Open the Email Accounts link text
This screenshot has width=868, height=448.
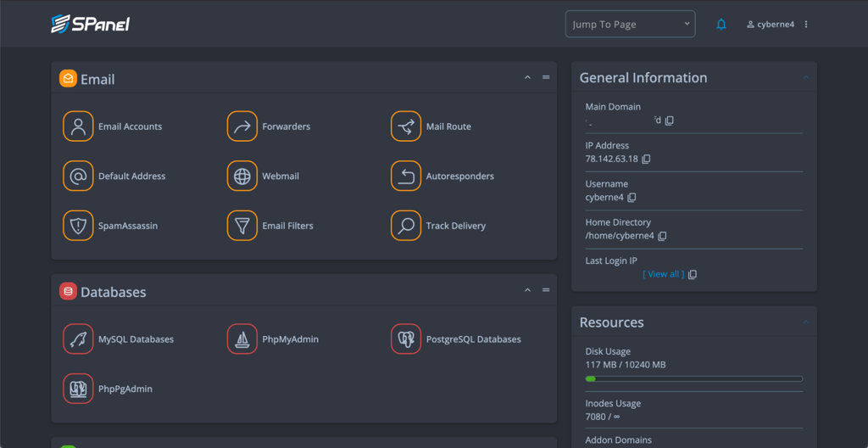click(x=130, y=126)
